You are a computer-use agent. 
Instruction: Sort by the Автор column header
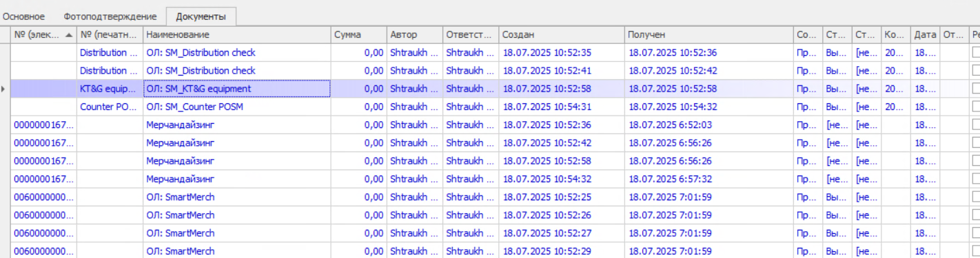[414, 34]
